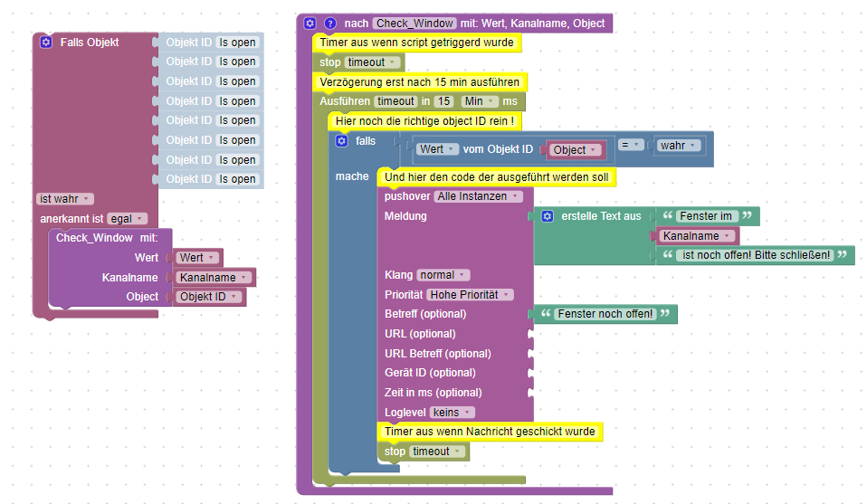The width and height of the screenshot is (867, 504).
Task: Open the Object variable dropdown in condition
Action: tap(576, 150)
